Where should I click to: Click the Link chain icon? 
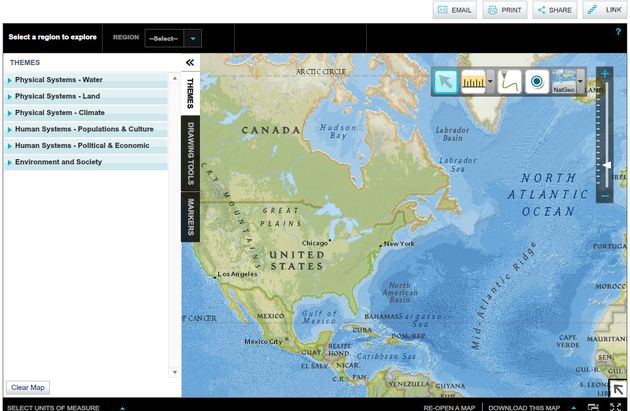pyautogui.click(x=592, y=10)
